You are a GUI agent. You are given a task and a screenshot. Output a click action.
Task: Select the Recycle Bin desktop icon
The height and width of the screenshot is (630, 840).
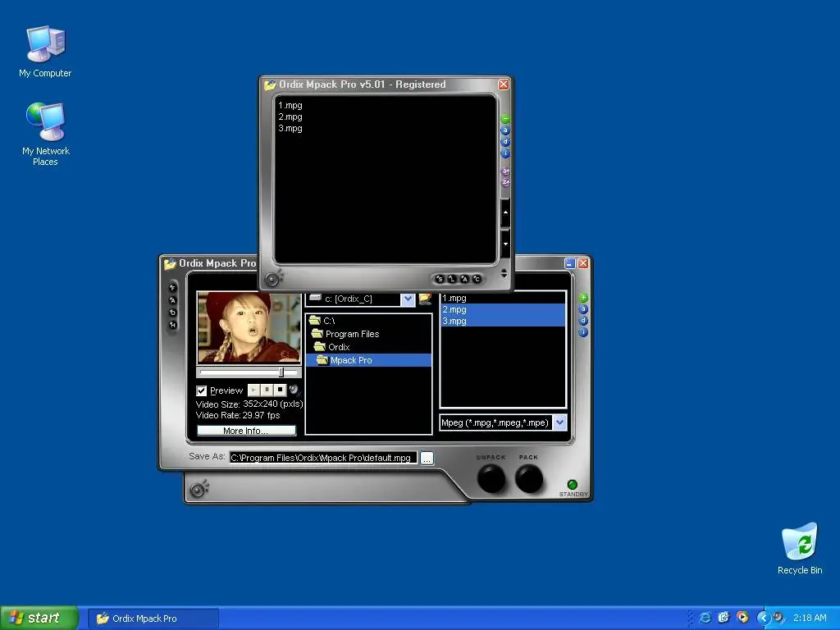[800, 549]
